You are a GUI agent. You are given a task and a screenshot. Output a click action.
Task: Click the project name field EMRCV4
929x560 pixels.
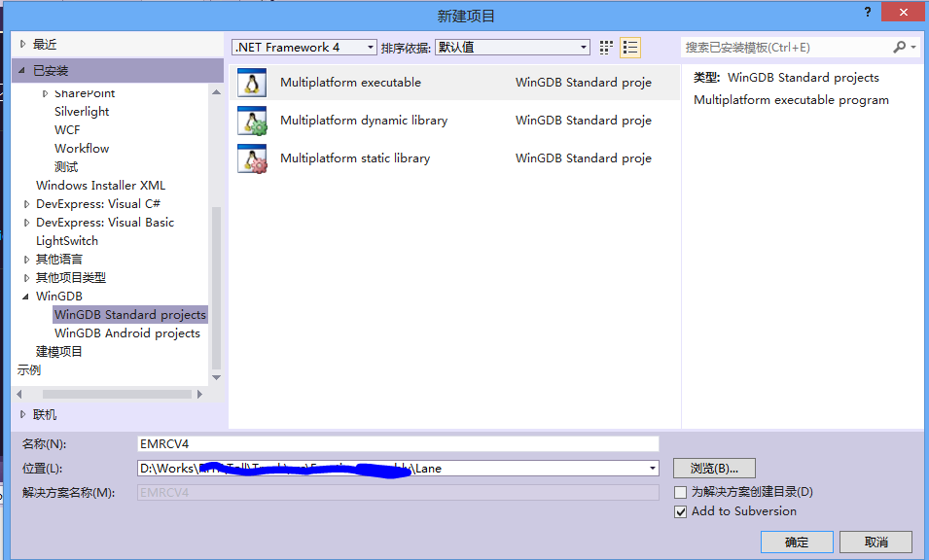point(398,444)
